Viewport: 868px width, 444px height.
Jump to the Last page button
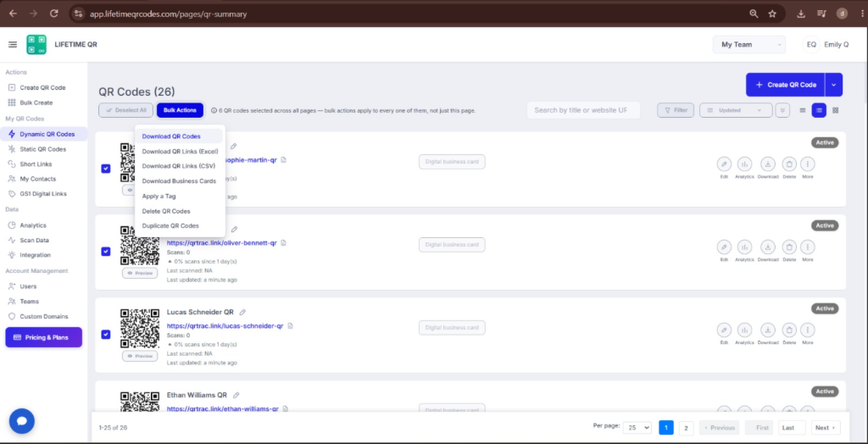click(x=793, y=427)
